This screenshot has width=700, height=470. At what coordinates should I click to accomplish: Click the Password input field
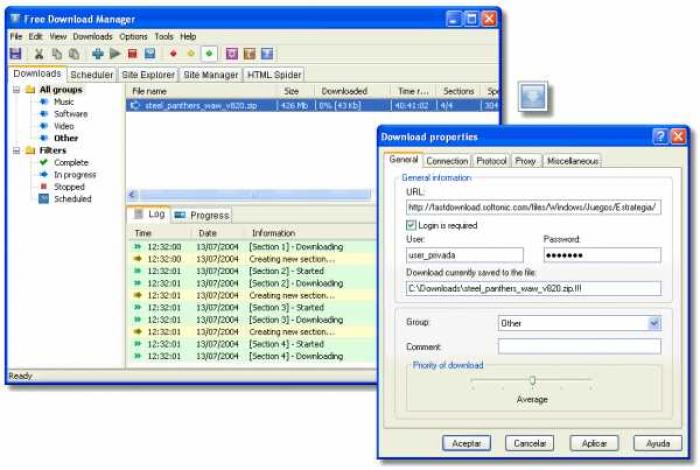coord(602,255)
